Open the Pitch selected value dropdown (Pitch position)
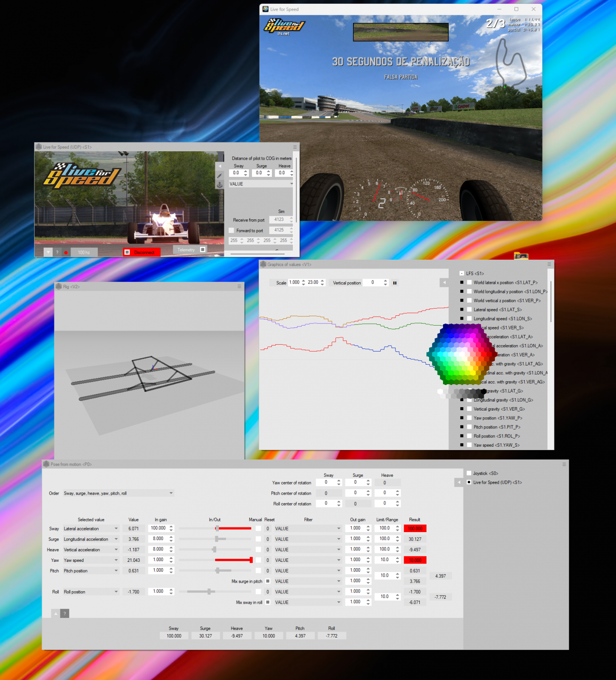The height and width of the screenshot is (680, 616). pyautogui.click(x=91, y=571)
